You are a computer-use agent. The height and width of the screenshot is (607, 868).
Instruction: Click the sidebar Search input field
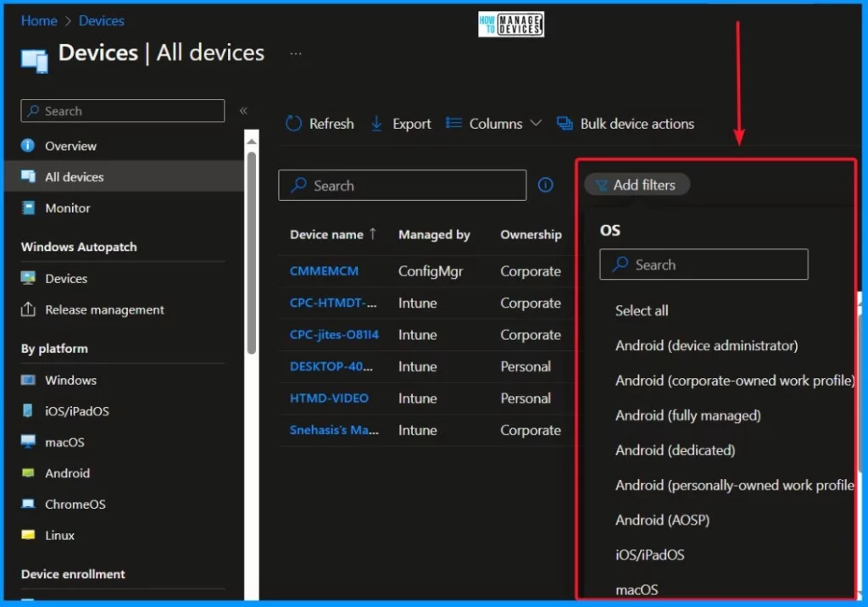click(122, 111)
